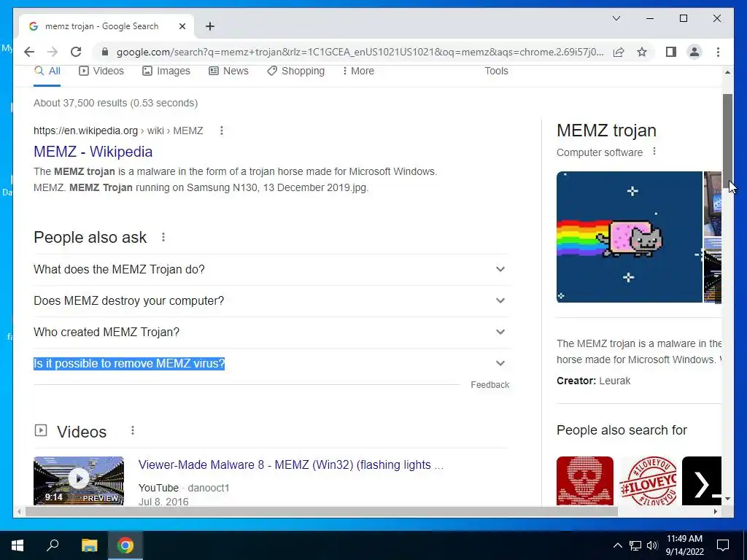Switch to the Images search tab
This screenshot has width=747, height=560.
[166, 71]
